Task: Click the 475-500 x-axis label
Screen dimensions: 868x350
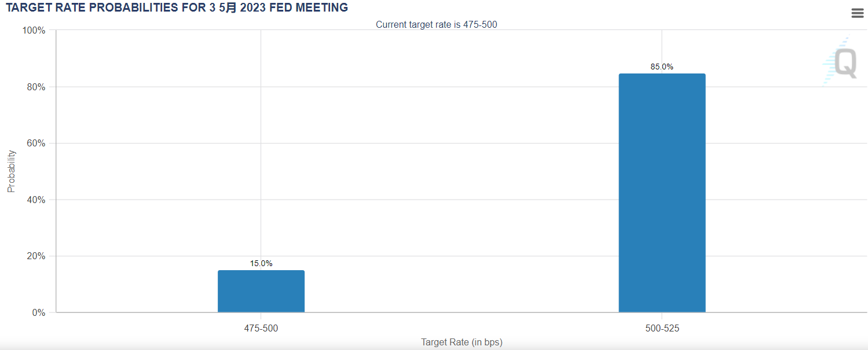Action: (261, 328)
